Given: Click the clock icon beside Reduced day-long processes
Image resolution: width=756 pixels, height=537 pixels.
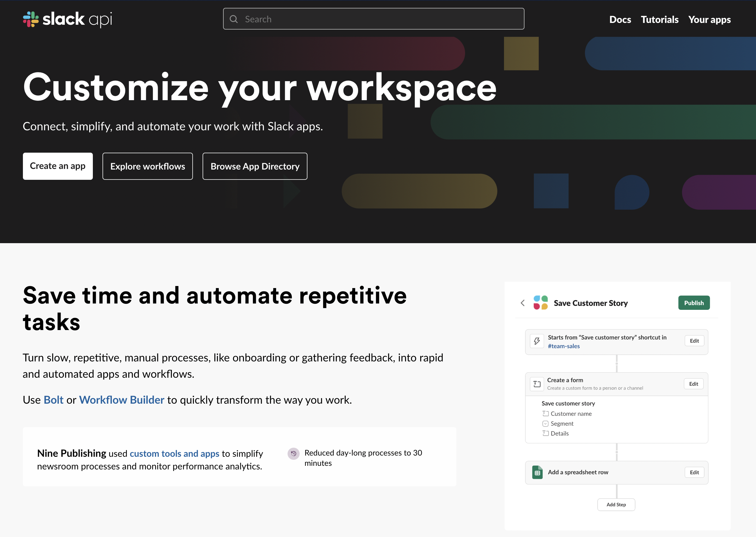Looking at the screenshot, I should click(293, 454).
